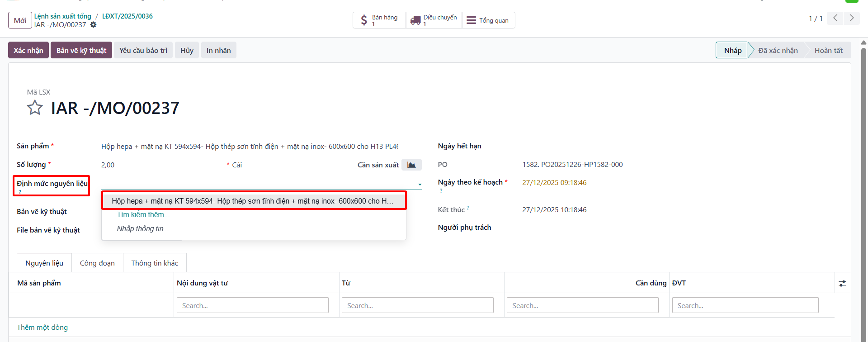Open the Lệnh sản xuất tổng breadcrumb link
Image resolution: width=868 pixels, height=342 pixels.
(63, 16)
